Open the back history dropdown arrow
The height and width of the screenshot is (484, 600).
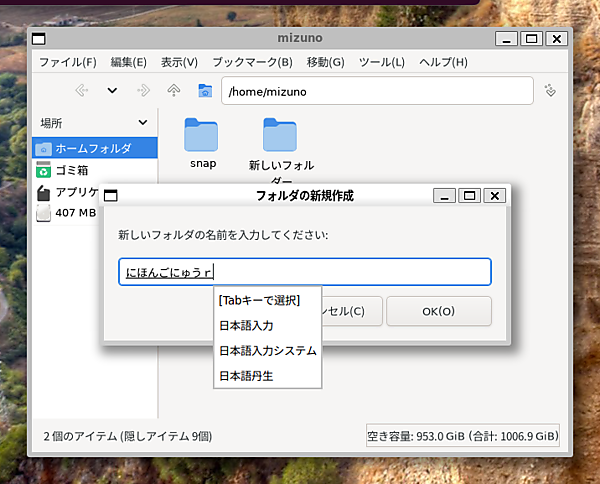click(x=112, y=91)
